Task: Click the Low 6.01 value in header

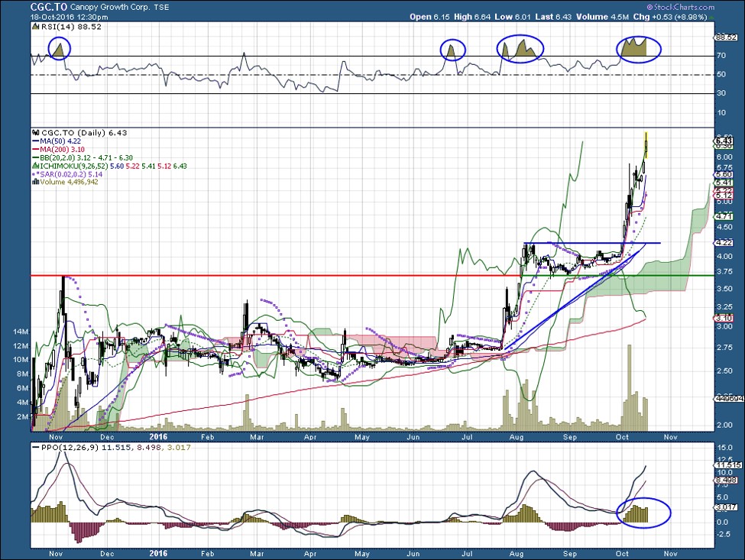Action: 513,17
